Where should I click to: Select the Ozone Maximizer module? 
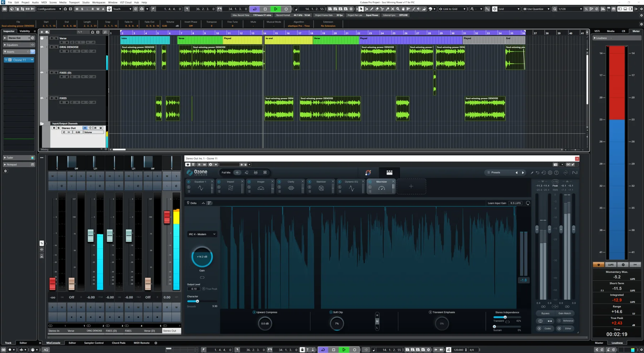381,186
